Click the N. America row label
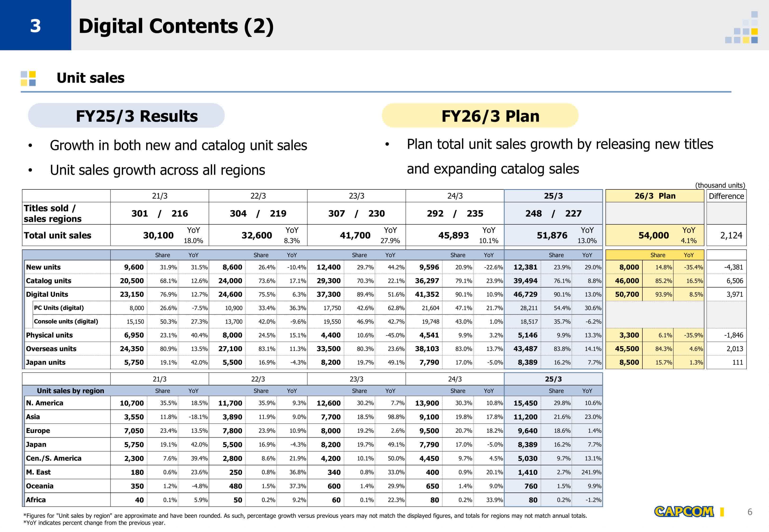This screenshot has width=769, height=532. 44,403
